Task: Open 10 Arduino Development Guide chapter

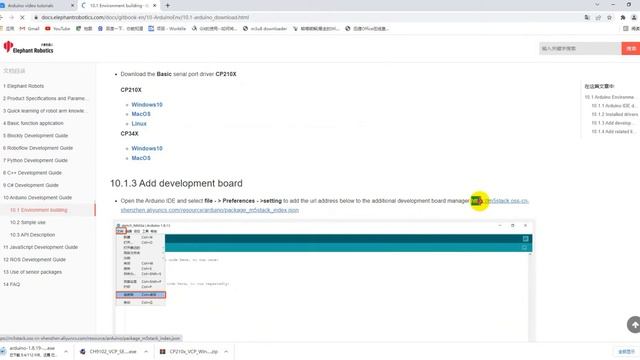Action: click(37, 198)
